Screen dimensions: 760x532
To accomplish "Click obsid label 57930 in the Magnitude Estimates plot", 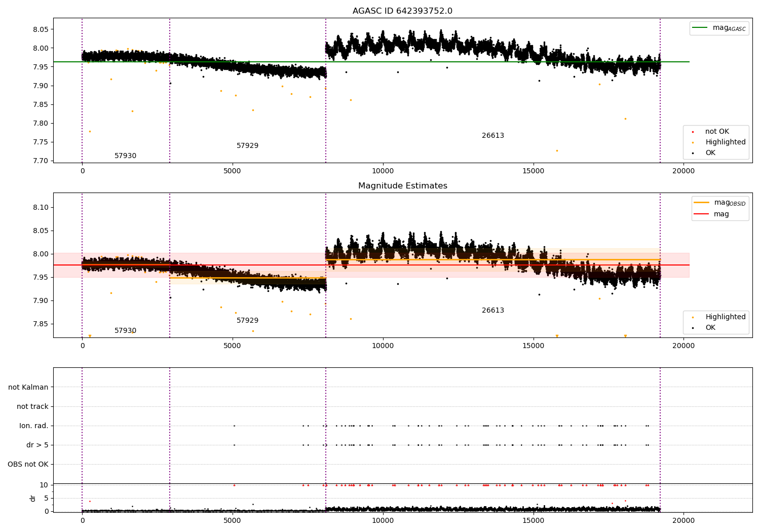I will (x=125, y=331).
